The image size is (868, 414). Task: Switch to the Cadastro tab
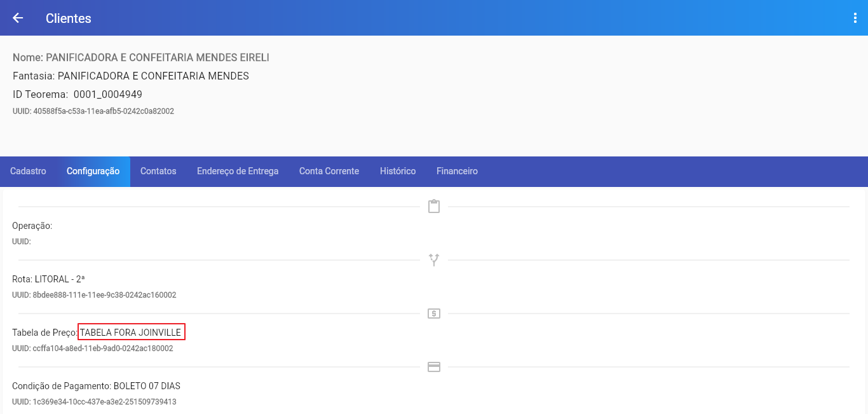coord(28,171)
